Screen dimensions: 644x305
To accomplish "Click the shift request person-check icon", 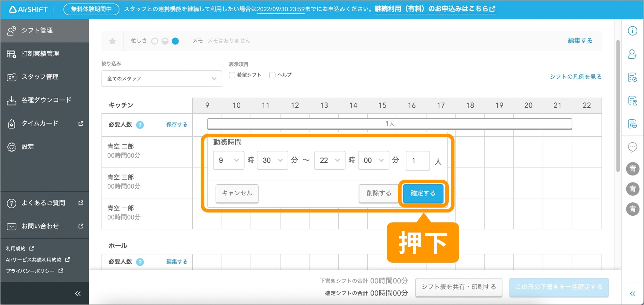I will click(632, 124).
